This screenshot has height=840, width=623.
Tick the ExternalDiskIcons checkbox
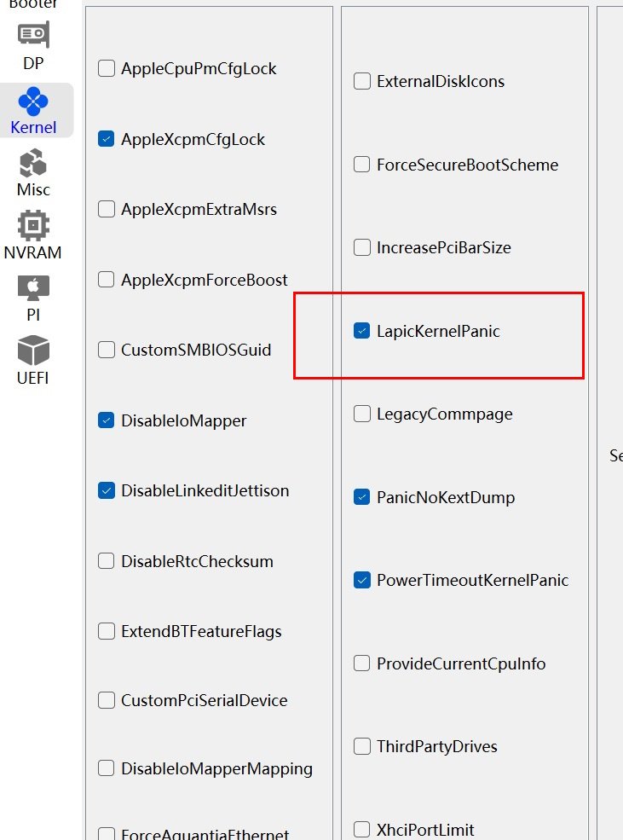[362, 82]
